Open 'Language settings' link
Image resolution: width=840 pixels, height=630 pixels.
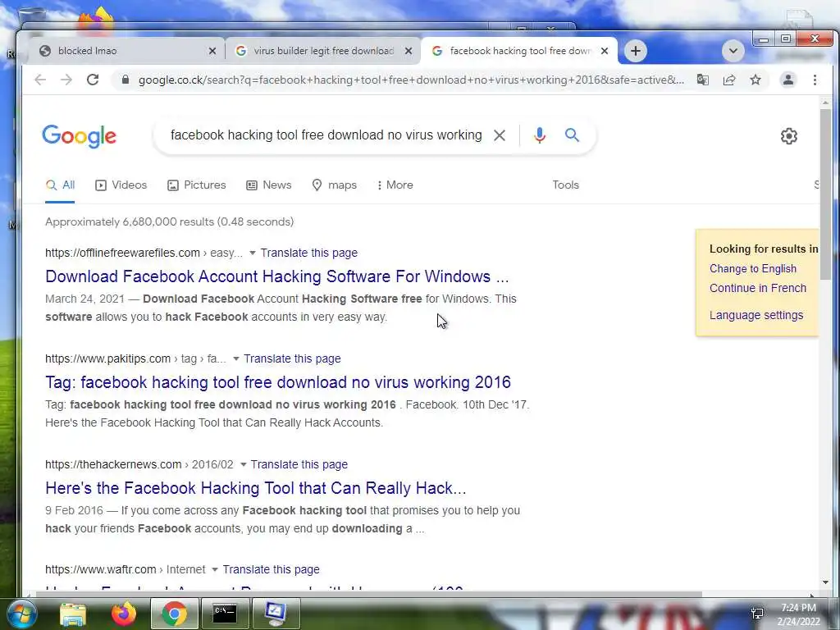(x=756, y=315)
